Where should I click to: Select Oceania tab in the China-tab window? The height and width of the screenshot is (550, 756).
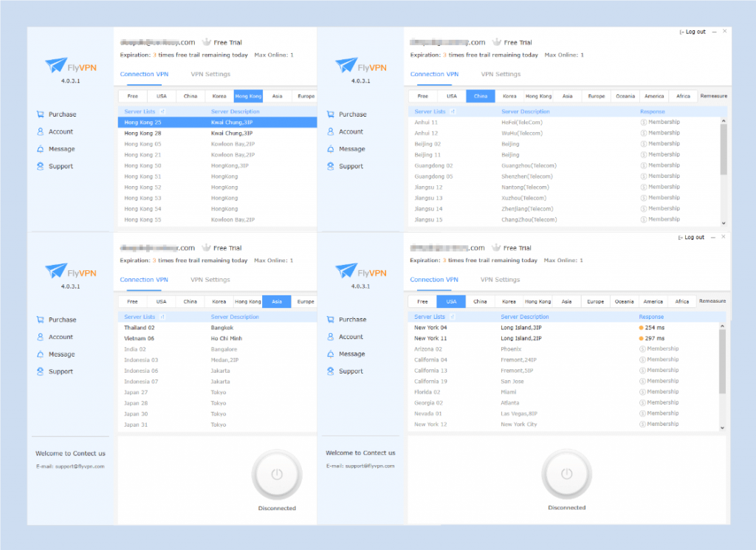(x=625, y=96)
